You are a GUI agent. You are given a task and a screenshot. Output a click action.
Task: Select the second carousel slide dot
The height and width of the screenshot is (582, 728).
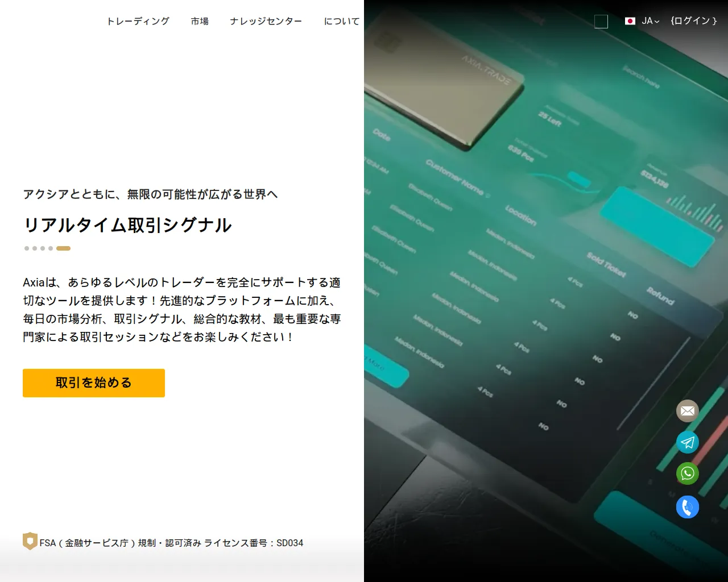pyautogui.click(x=35, y=248)
